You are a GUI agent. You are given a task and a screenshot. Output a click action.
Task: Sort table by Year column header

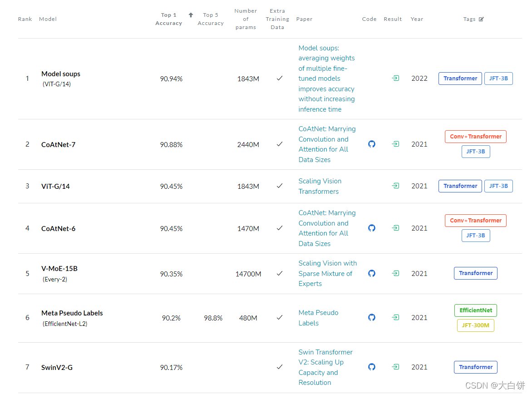[x=417, y=19]
